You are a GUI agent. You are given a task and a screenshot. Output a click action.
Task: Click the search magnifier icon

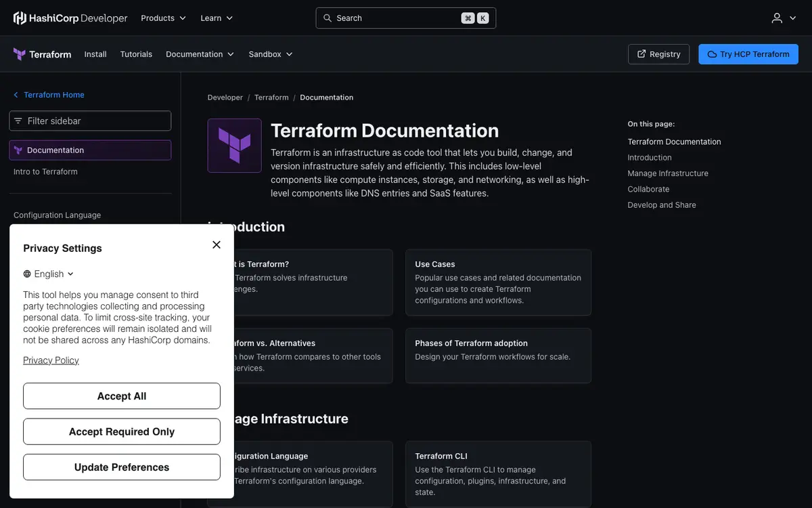click(328, 18)
